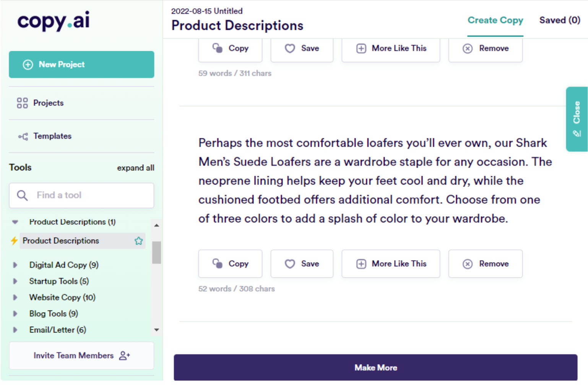Screen dimensions: 588x389
Task: Click the copy.ai logo
Action: point(53,21)
